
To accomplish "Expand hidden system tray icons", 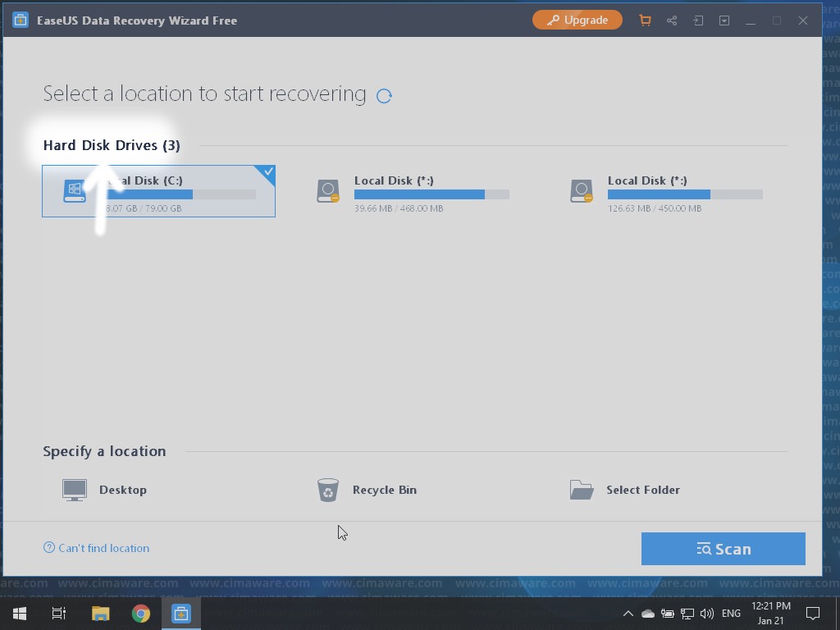I will pyautogui.click(x=628, y=614).
